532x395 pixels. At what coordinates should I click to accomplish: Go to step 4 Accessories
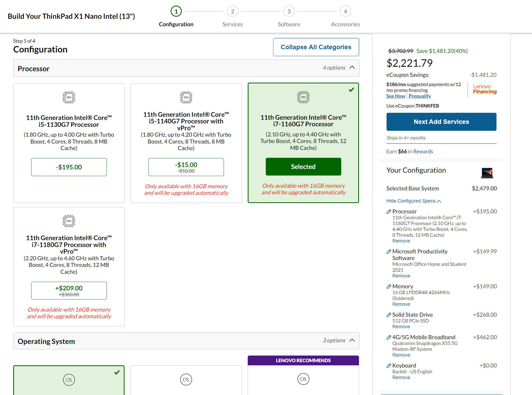click(345, 11)
